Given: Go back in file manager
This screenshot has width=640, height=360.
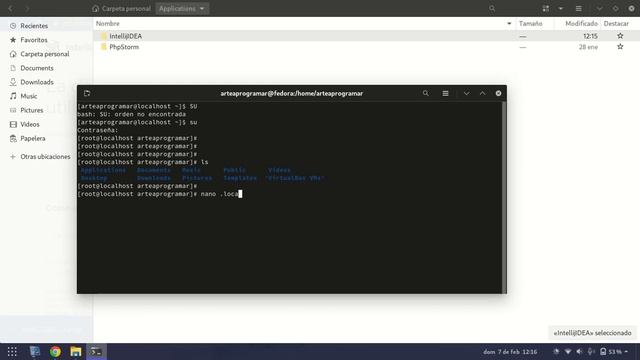Looking at the screenshot, I should [11, 8].
